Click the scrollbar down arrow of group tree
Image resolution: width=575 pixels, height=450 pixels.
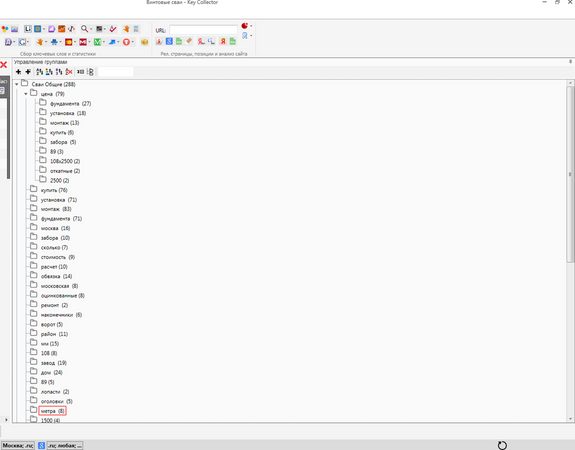(570, 419)
